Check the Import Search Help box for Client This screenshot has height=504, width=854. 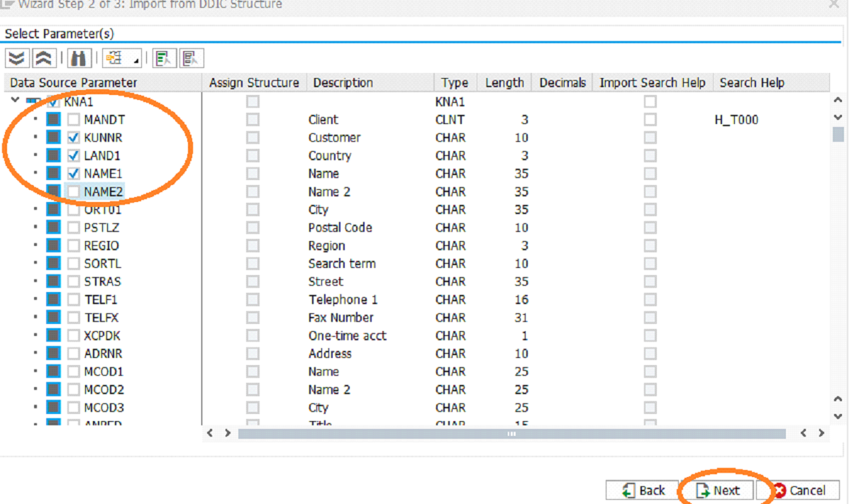click(x=650, y=120)
